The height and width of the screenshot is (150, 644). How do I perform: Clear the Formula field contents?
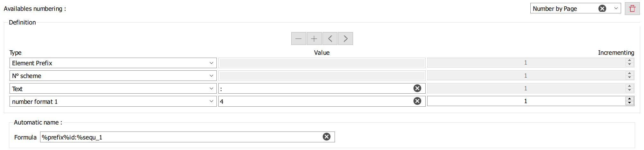pyautogui.click(x=326, y=137)
